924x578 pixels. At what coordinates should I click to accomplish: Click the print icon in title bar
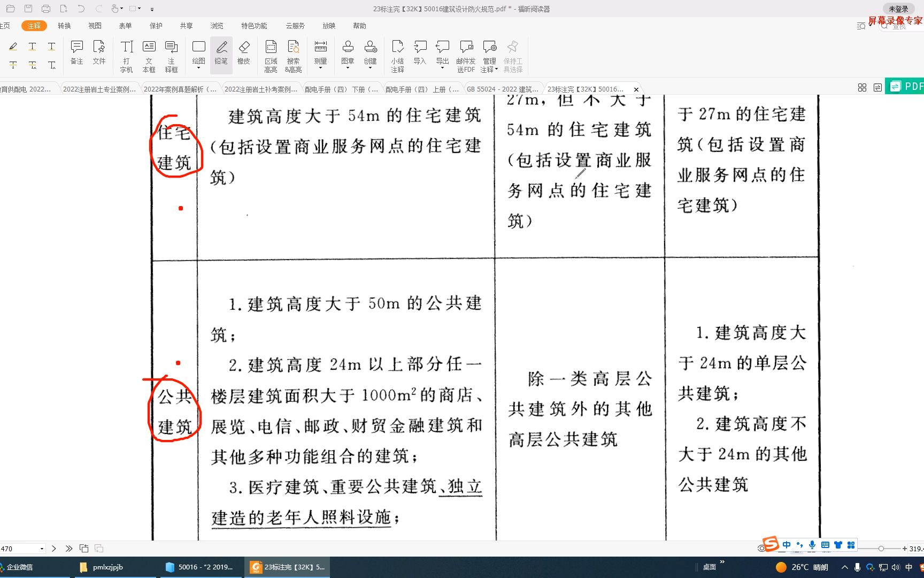(x=46, y=9)
